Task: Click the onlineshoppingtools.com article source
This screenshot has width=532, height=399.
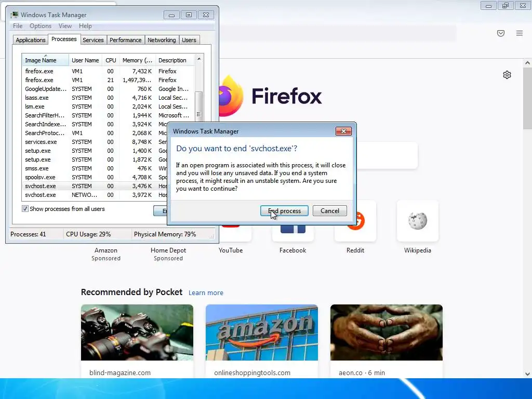Action: point(252,373)
